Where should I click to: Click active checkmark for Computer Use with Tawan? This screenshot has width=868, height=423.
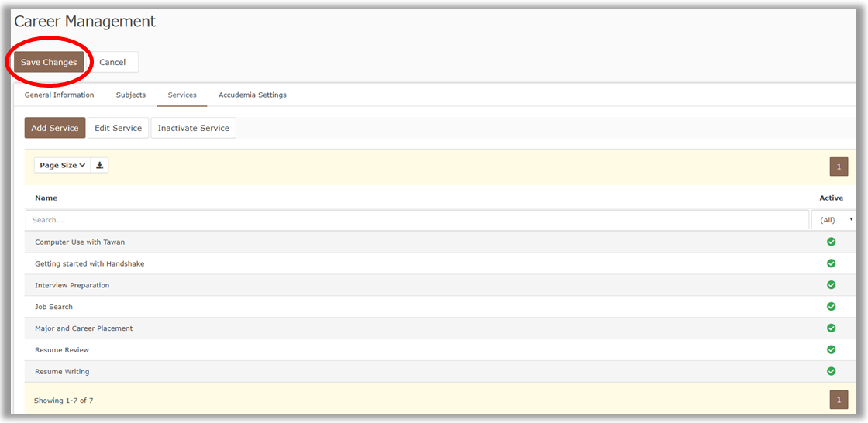tap(831, 242)
